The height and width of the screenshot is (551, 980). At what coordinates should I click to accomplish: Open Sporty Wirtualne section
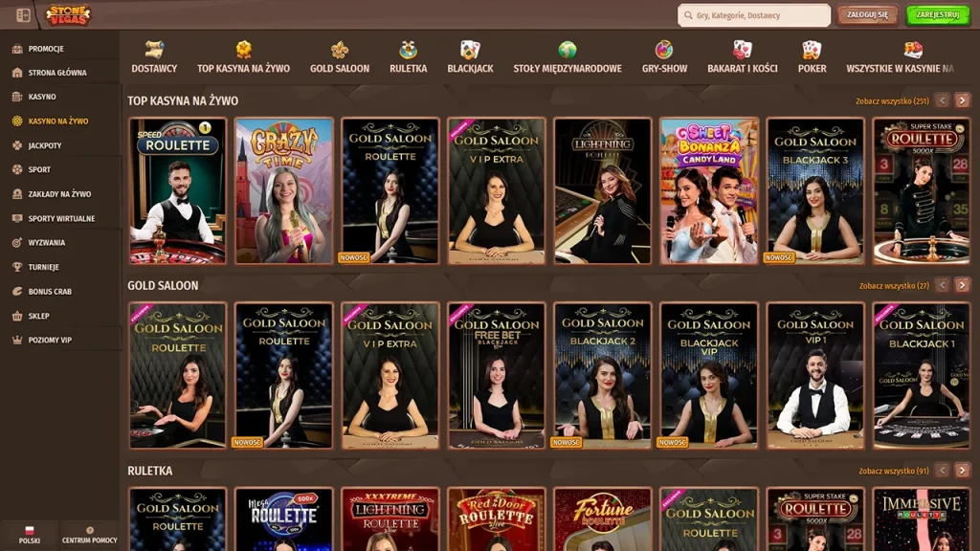point(60,219)
